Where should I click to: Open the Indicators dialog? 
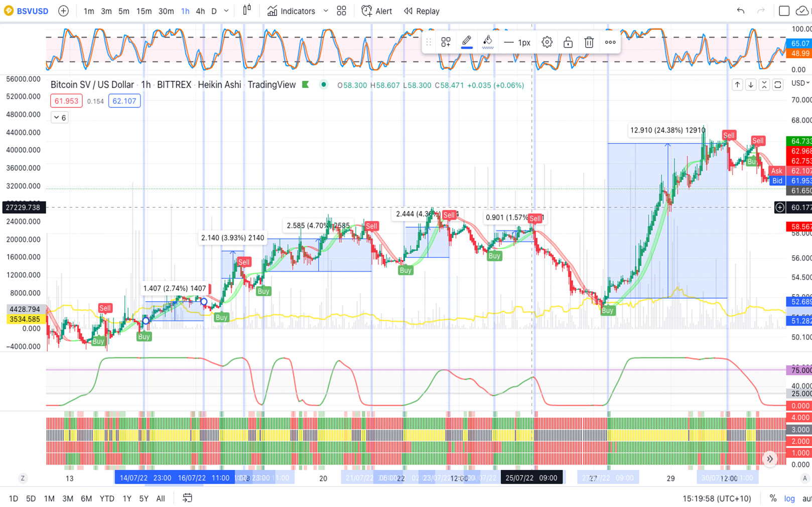(x=292, y=11)
